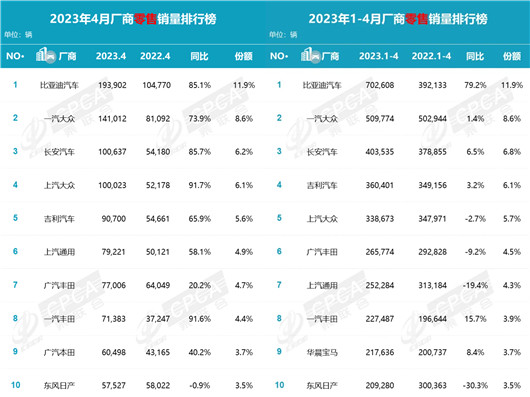This screenshot has width=530, height=397.
Task: Click the -30.3% value for 东风日产
Action: 475,386
